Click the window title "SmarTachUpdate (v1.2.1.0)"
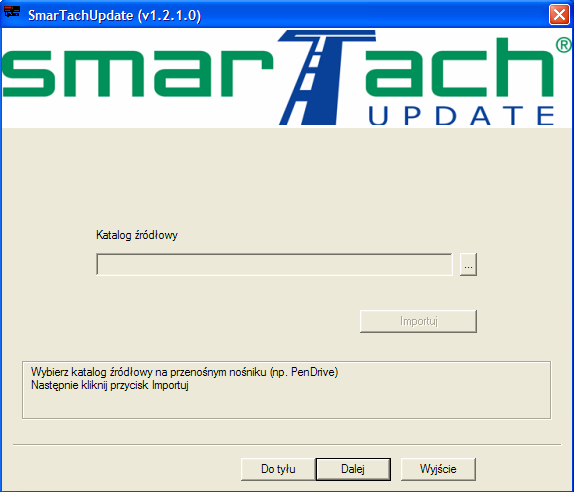574x492 pixels. pos(115,15)
